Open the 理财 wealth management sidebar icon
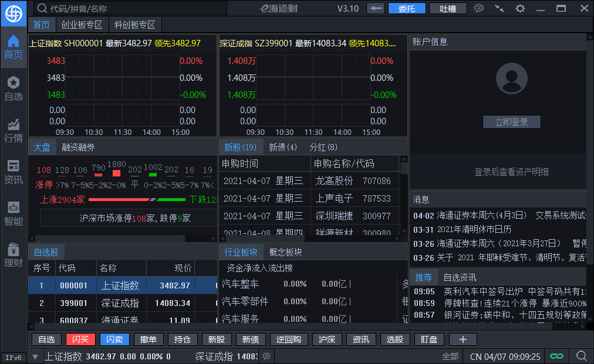 pyautogui.click(x=14, y=255)
